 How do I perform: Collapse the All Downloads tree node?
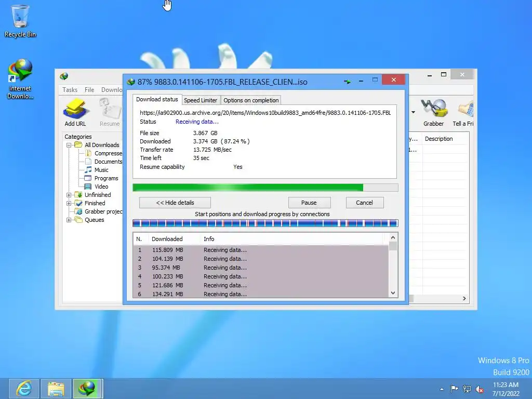69,145
